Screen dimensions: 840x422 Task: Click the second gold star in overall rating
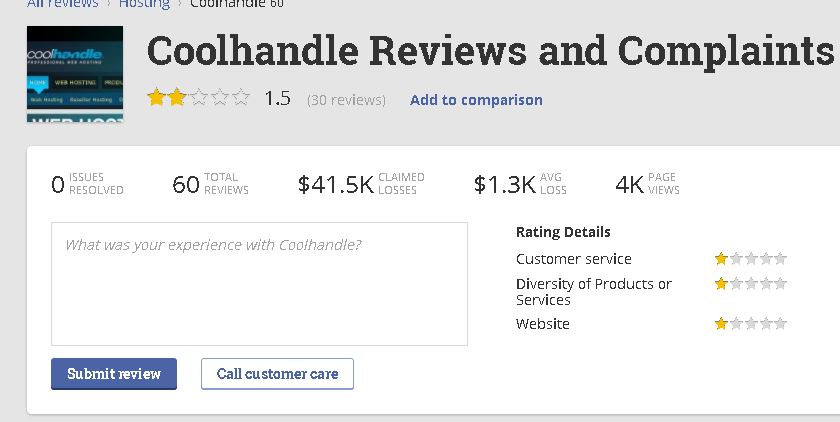tap(177, 97)
